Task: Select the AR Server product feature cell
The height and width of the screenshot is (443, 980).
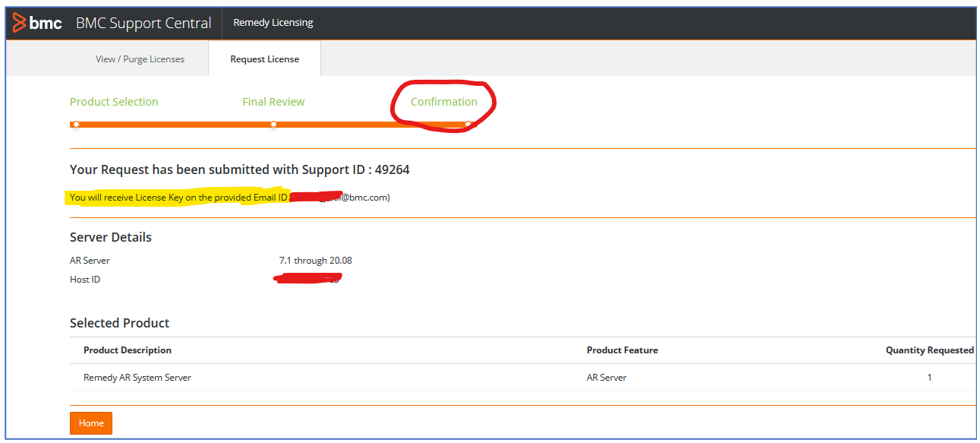Action: 607,378
